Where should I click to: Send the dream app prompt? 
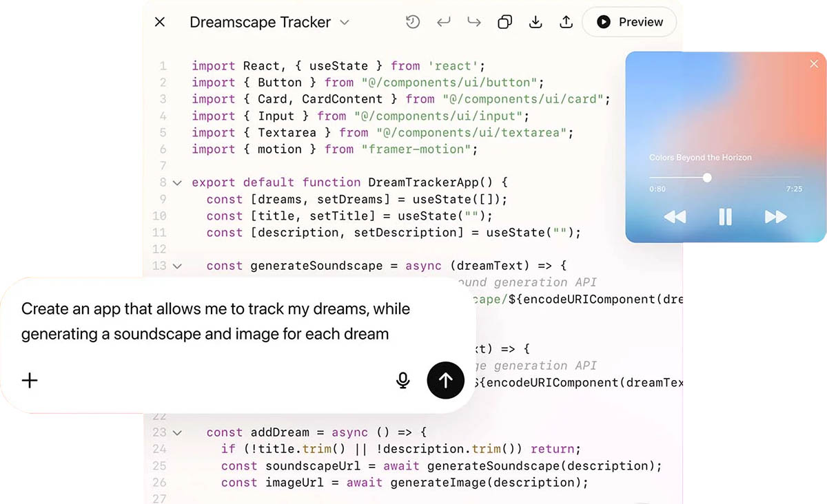point(446,380)
